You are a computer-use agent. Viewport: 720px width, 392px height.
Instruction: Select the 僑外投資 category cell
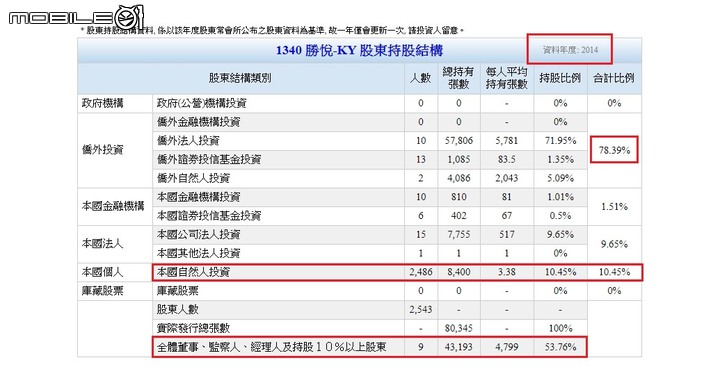click(102, 150)
